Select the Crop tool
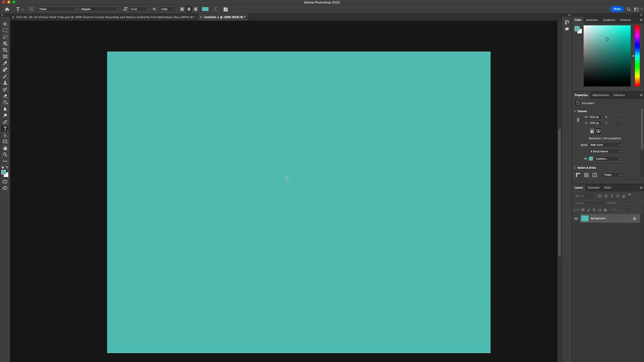644x362 pixels. click(x=5, y=50)
